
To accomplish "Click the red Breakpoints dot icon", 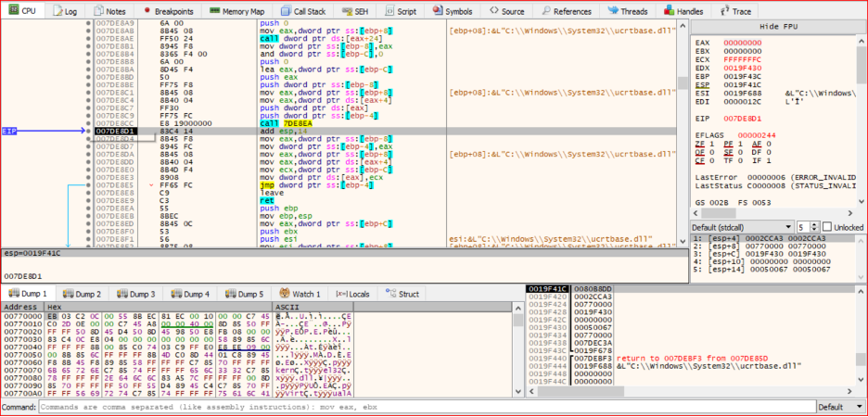I will 147,10.
